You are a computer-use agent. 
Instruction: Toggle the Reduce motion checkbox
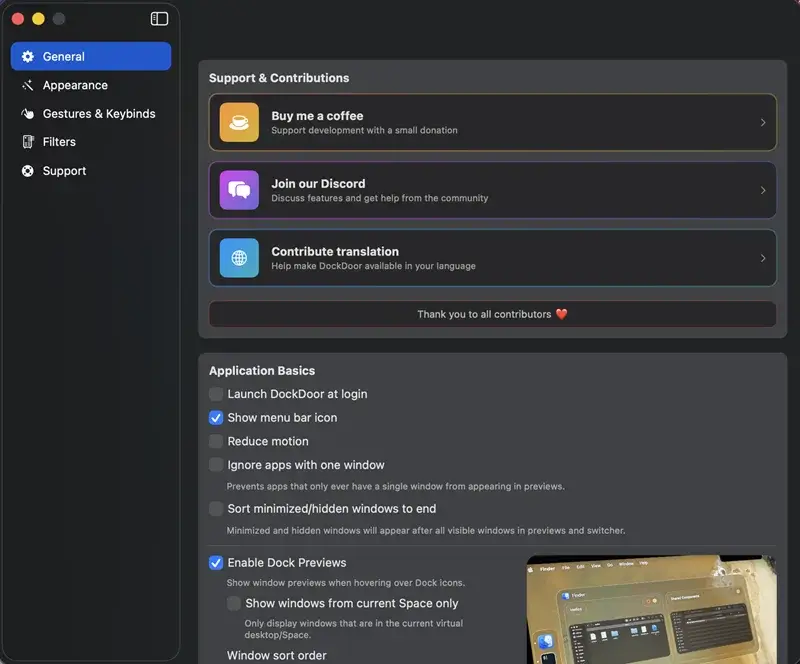(216, 441)
